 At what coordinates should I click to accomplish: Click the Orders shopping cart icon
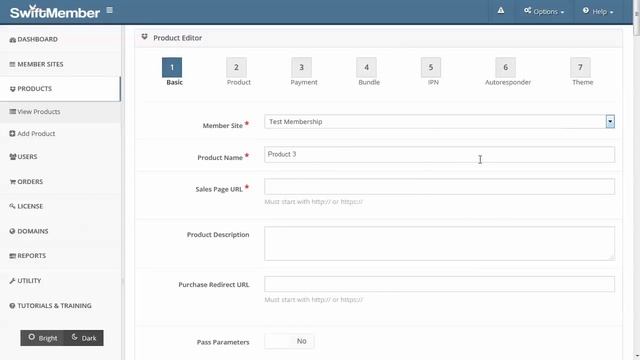tap(13, 182)
